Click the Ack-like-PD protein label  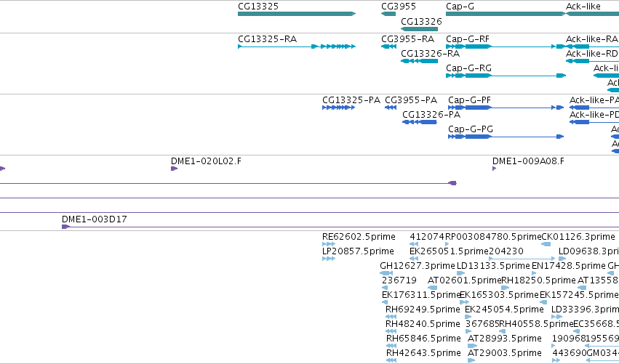click(594, 115)
